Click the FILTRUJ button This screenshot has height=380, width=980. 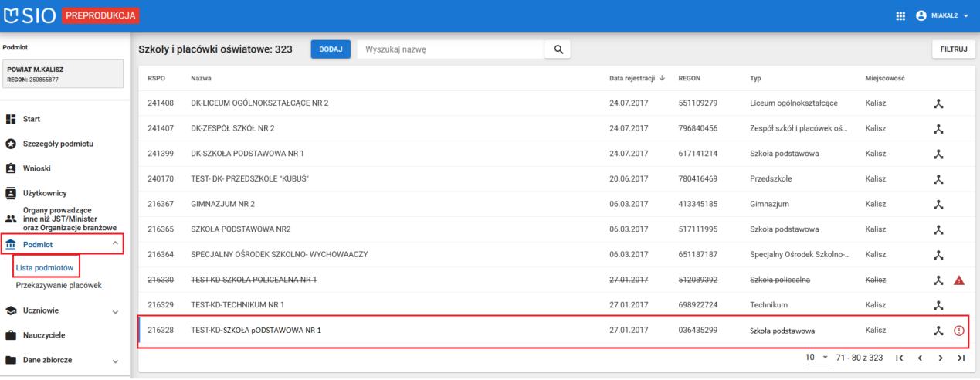[954, 49]
